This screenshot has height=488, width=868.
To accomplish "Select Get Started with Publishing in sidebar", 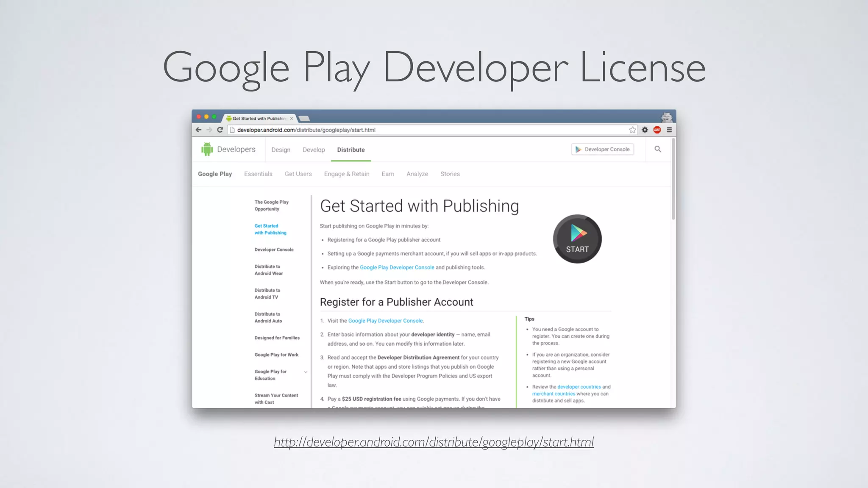I will (270, 229).
